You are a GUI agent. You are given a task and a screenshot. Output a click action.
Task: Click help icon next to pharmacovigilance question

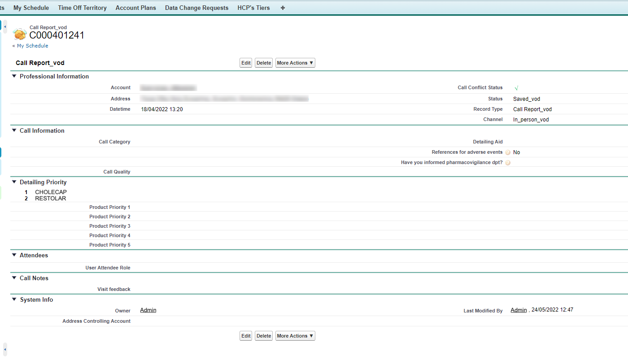[508, 163]
